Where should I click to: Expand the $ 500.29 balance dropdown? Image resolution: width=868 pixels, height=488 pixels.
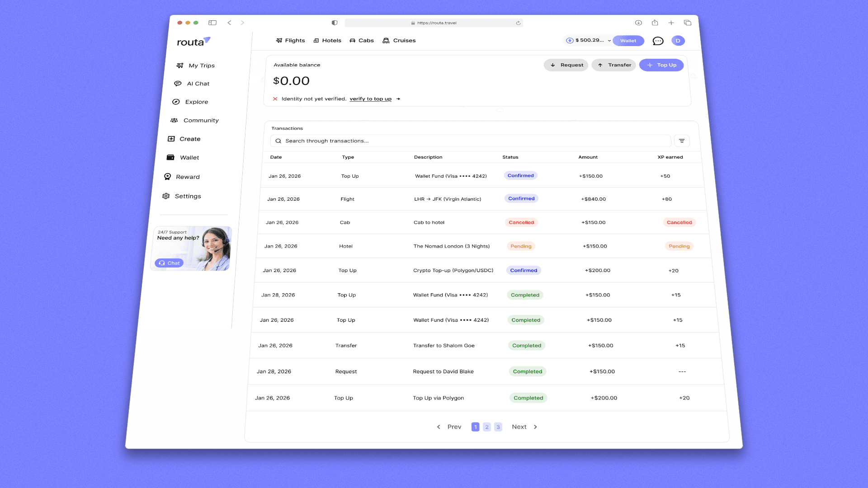(x=588, y=40)
